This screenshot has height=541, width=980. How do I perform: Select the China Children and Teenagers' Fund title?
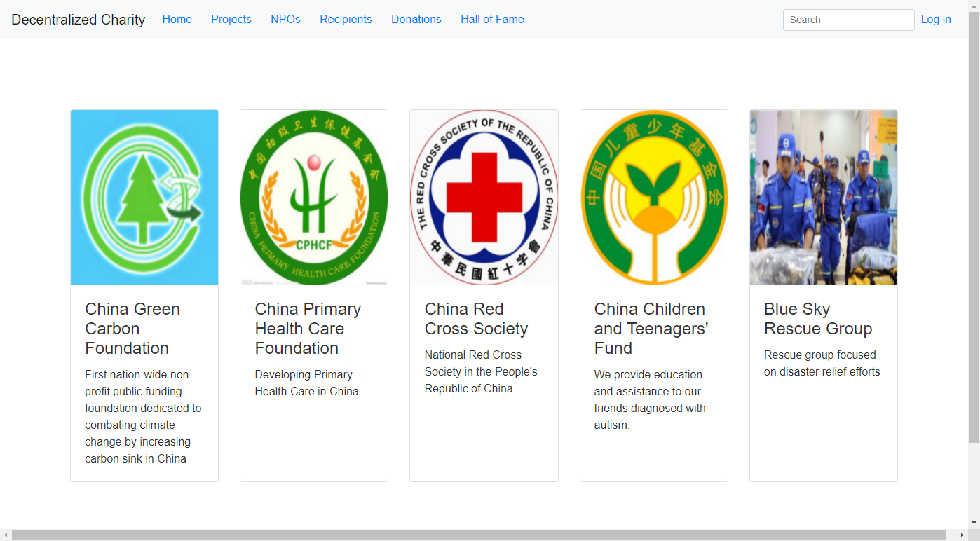coord(651,329)
